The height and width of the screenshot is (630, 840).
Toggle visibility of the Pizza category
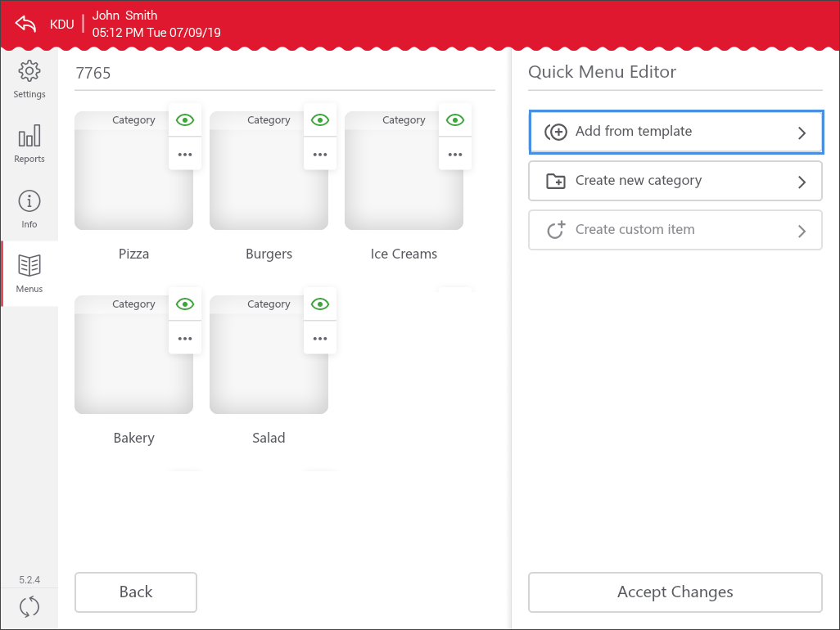185,120
